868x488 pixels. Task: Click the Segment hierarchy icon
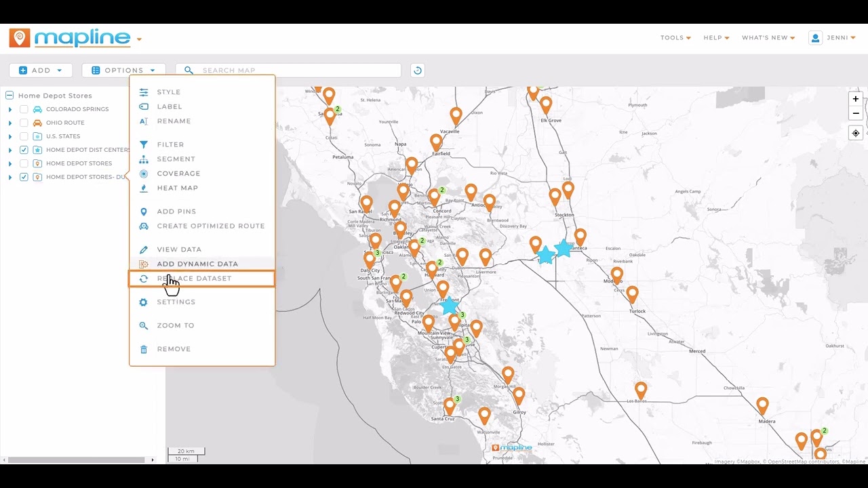tap(144, 159)
